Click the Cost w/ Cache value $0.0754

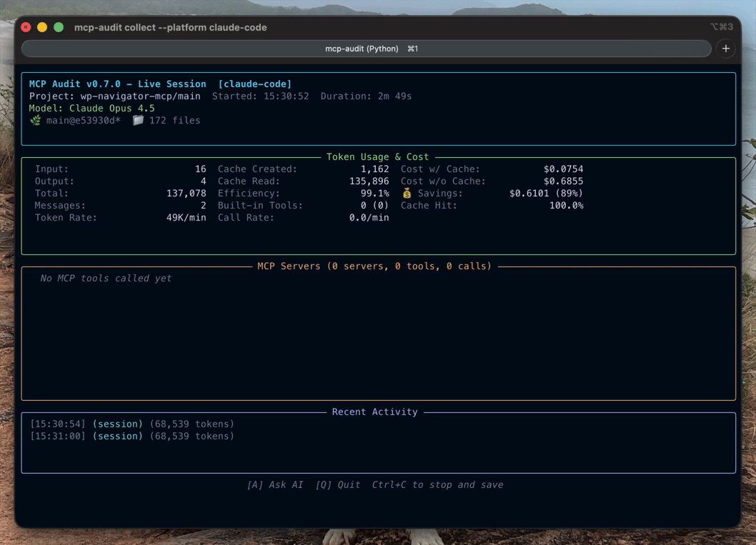(563, 169)
